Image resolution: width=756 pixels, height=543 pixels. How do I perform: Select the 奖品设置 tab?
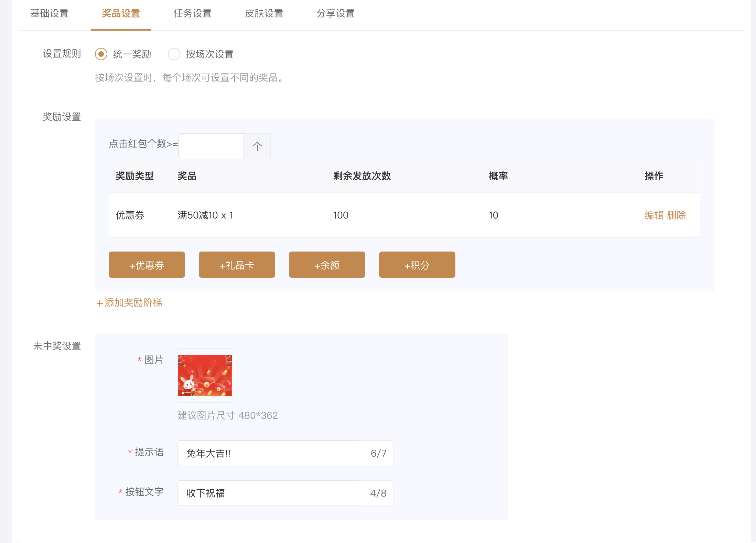point(121,13)
